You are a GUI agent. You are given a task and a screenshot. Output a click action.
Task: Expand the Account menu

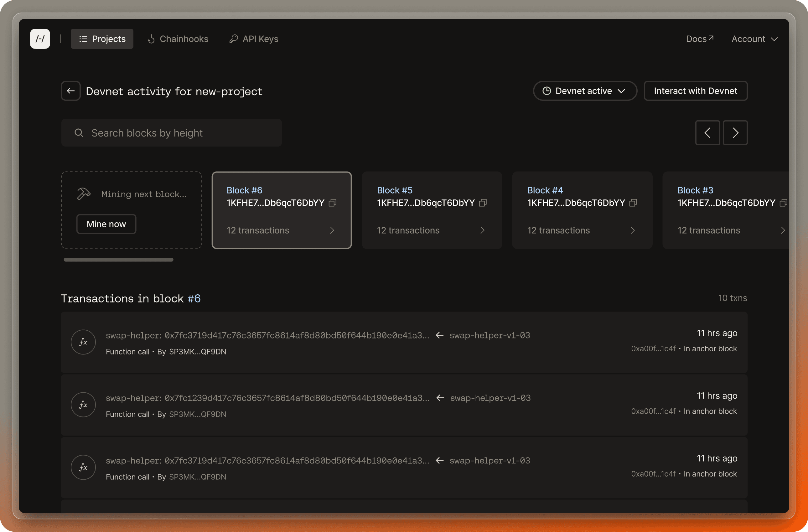(754, 39)
